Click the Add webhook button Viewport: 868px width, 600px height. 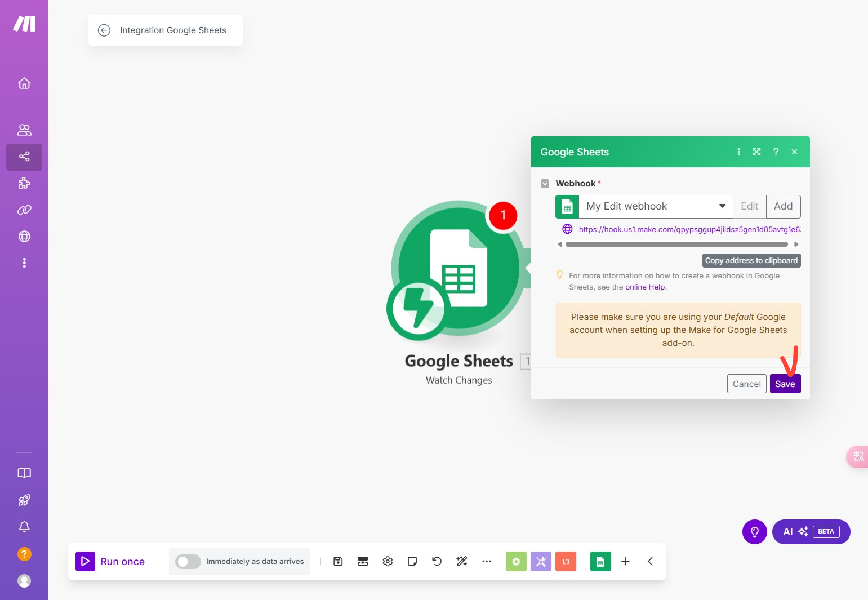783,207
